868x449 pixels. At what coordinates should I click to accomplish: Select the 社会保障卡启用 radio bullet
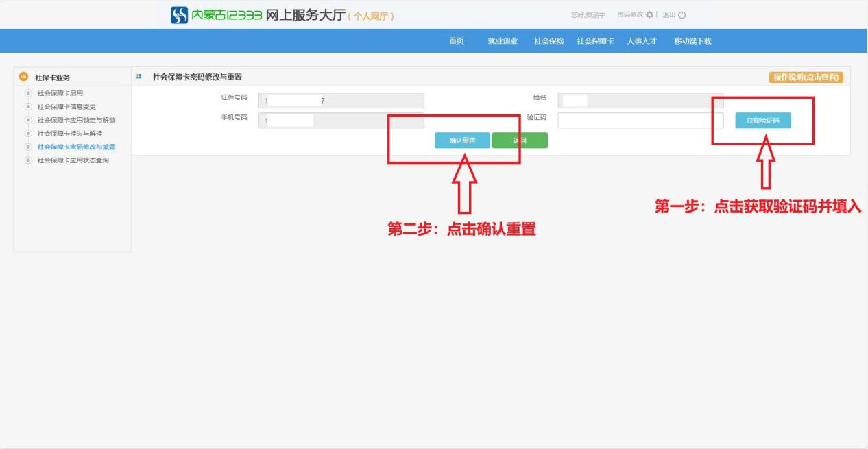28,93
